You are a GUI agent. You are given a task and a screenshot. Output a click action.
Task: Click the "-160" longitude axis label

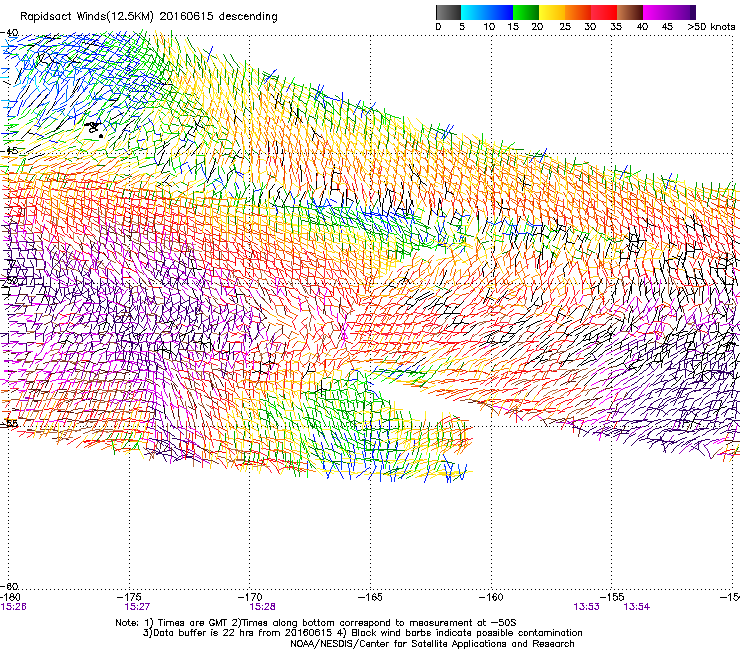tap(491, 598)
